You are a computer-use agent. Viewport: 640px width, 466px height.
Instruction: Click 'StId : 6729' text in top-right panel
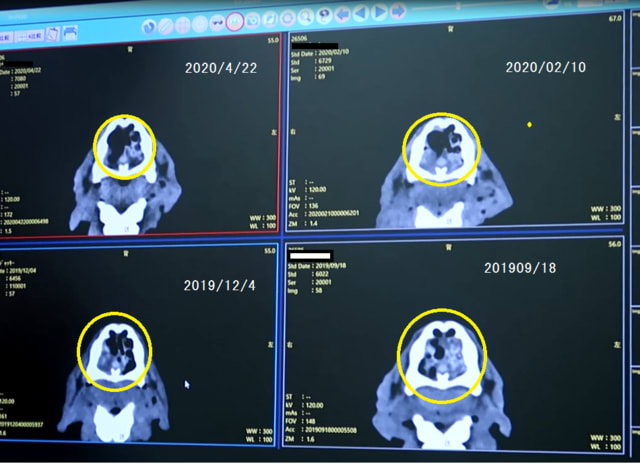coord(311,61)
